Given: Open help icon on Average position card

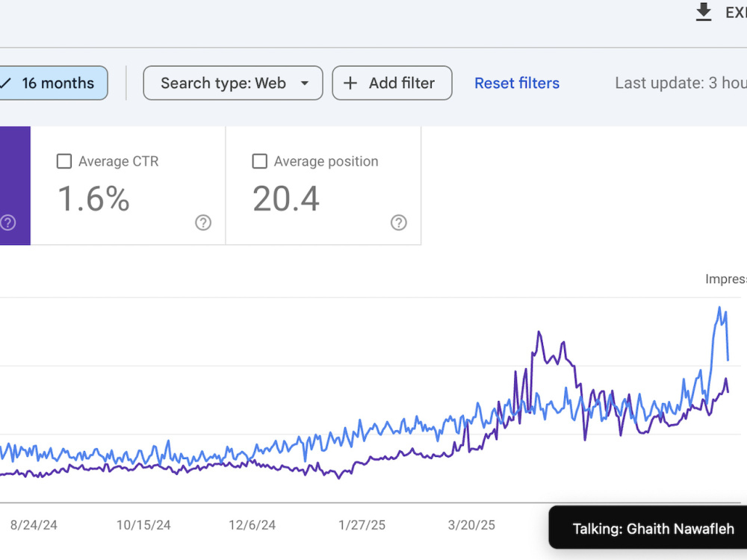Looking at the screenshot, I should [399, 223].
